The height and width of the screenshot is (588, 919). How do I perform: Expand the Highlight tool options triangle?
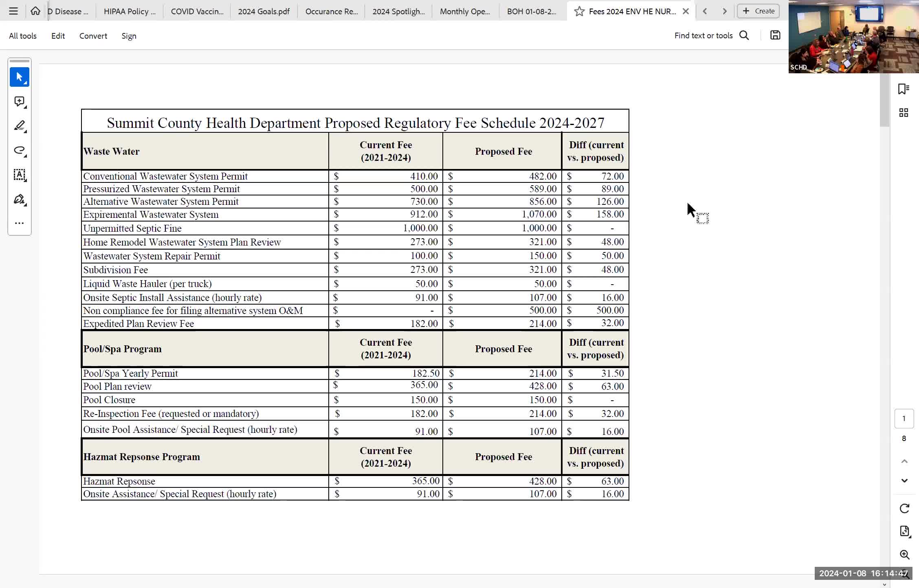pos(25,132)
